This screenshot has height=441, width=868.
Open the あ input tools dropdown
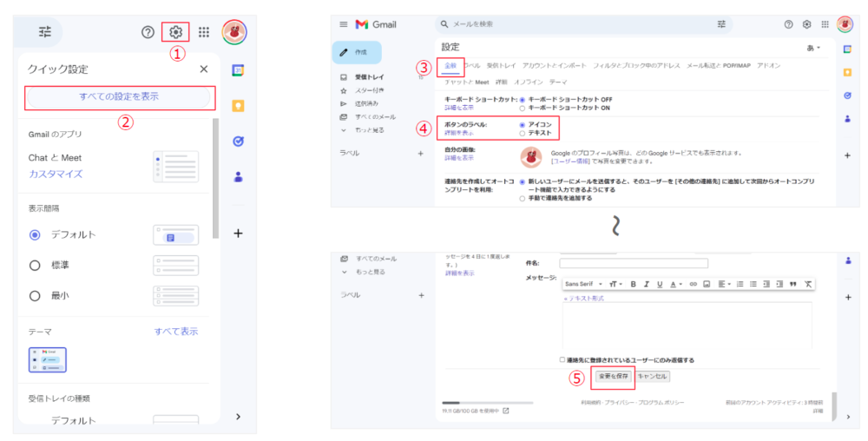pos(814,48)
